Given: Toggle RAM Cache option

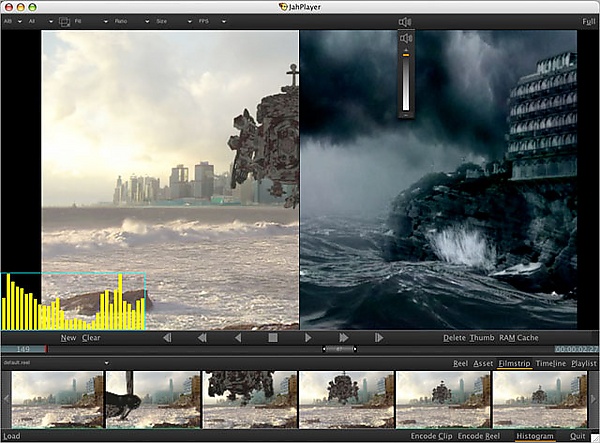Looking at the screenshot, I should point(519,338).
